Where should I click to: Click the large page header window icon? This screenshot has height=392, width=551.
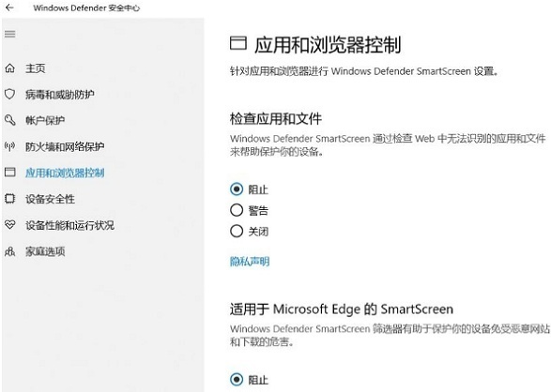[x=237, y=43]
